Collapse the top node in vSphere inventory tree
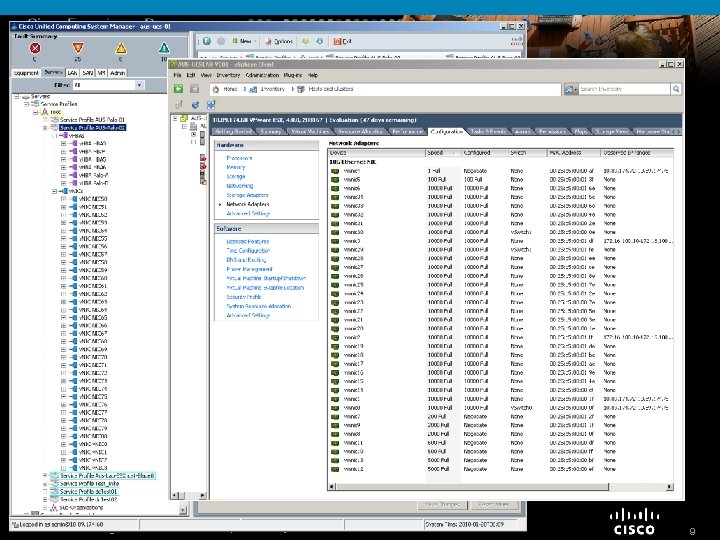720x540 pixels. pyautogui.click(x=175, y=118)
